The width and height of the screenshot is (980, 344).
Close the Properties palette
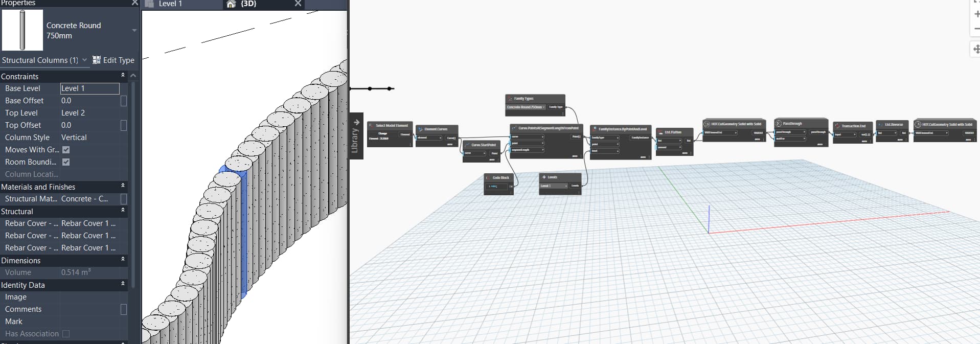(134, 3)
